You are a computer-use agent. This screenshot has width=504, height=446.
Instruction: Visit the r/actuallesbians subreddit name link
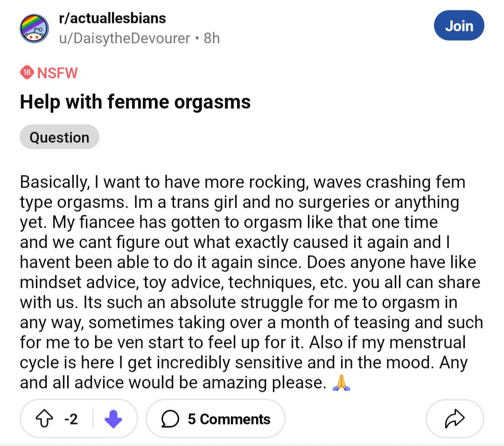pyautogui.click(x=112, y=18)
